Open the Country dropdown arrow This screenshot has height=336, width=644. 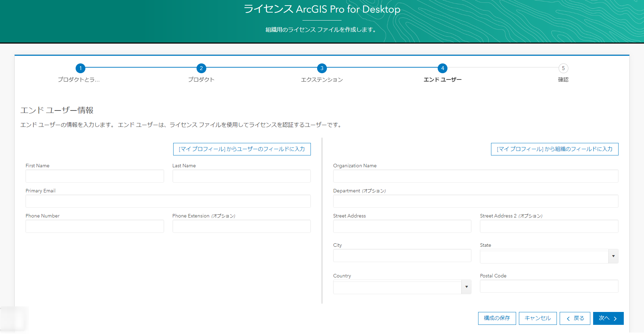[466, 287]
